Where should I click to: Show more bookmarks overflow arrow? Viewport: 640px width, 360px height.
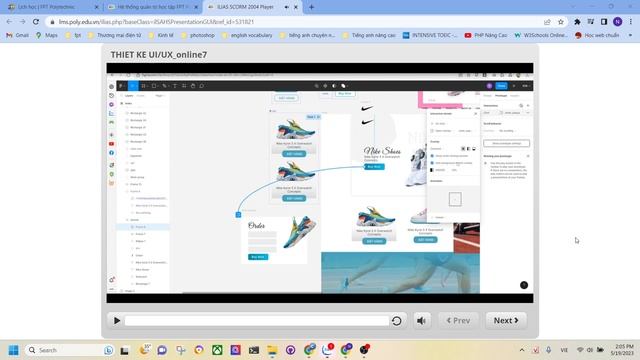(630, 36)
